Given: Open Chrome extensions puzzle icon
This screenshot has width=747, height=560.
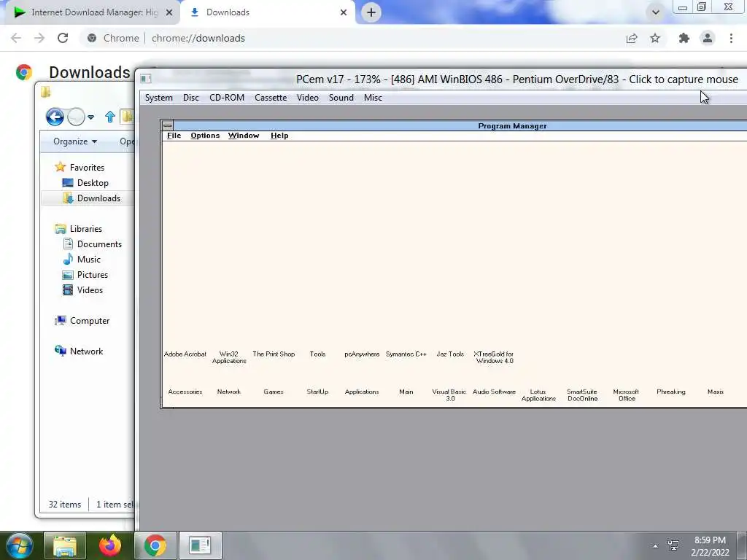Looking at the screenshot, I should pos(684,38).
